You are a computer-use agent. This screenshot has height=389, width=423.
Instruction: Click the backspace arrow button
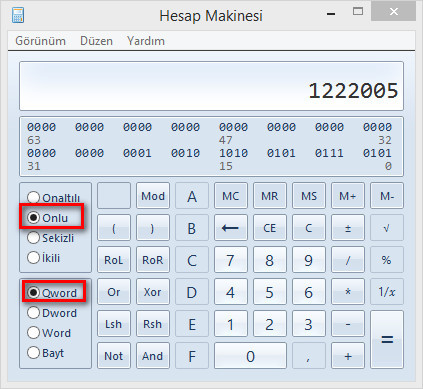pyautogui.click(x=231, y=228)
